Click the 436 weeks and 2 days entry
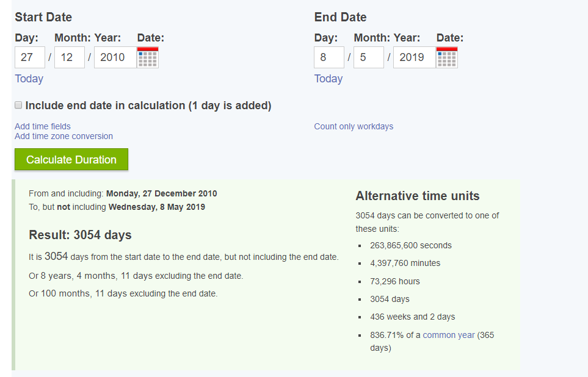This screenshot has width=588, height=377. 413,317
